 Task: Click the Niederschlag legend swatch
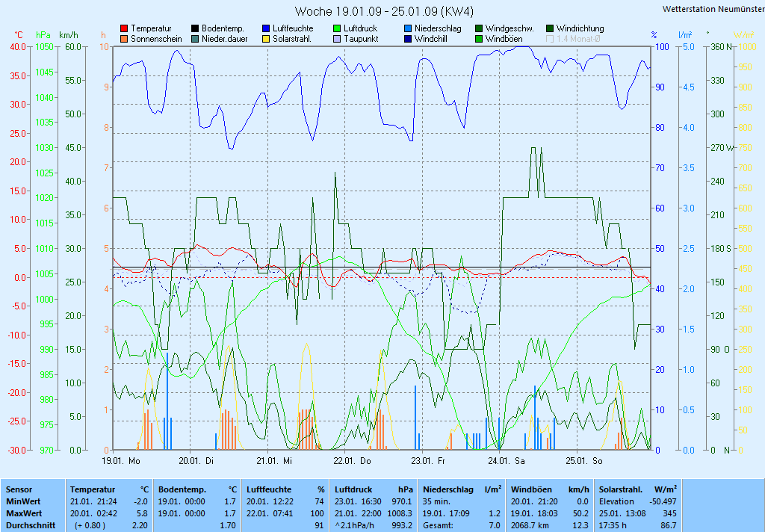click(x=408, y=29)
